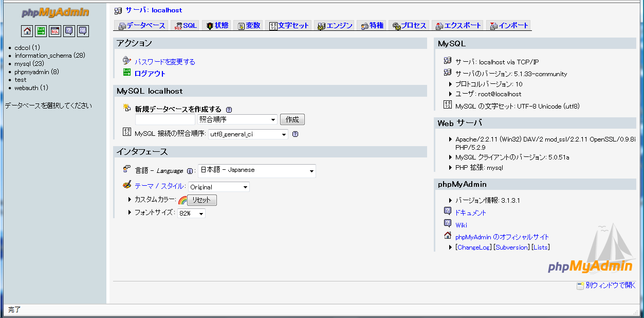Image resolution: width=644 pixels, height=318 pixels.
Task: Click the テーマ / スタイル link
Action: point(160,186)
